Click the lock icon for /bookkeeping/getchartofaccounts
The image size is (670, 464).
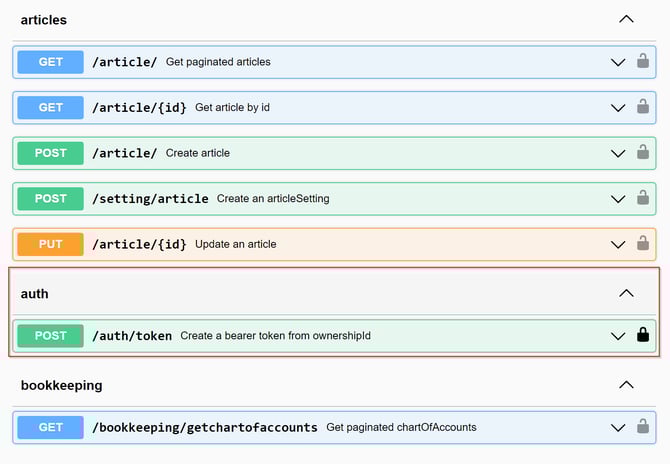643,427
